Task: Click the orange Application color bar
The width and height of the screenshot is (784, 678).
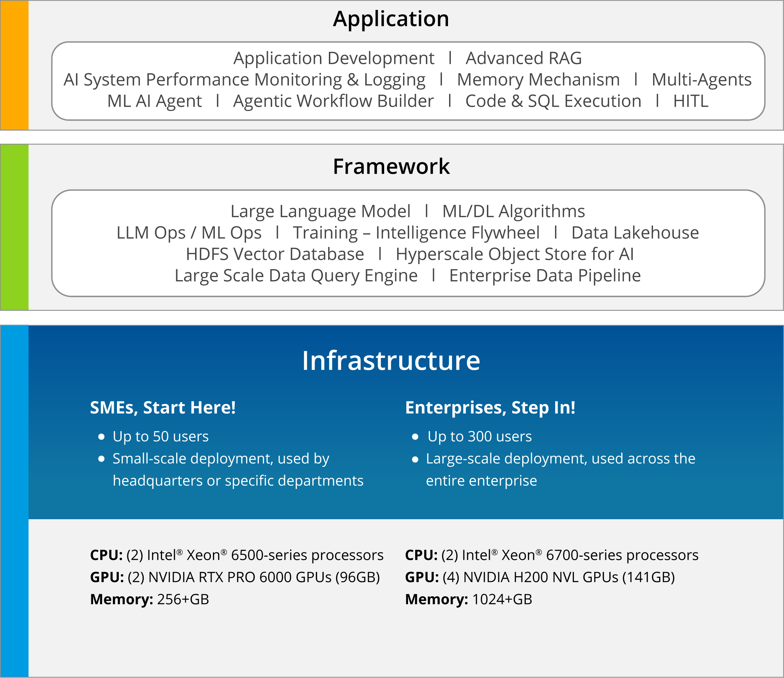Action: pos(14,65)
